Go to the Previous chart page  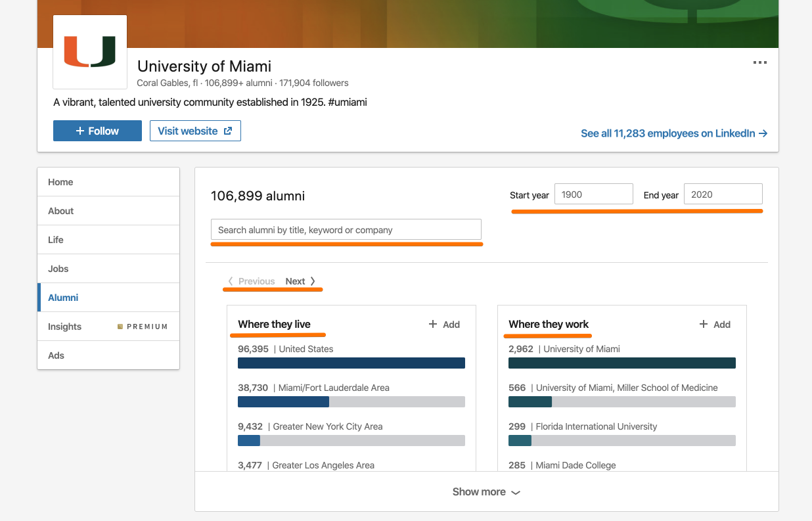pyautogui.click(x=252, y=281)
